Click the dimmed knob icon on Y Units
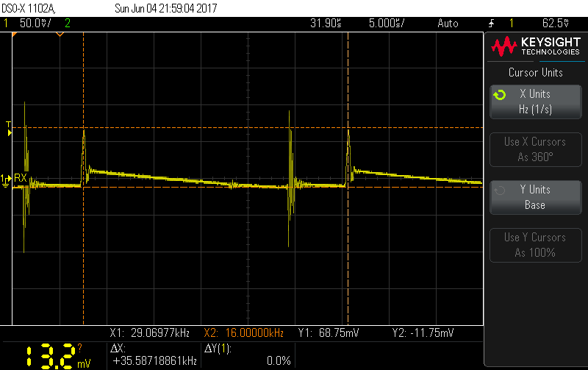The width and height of the screenshot is (588, 370). click(x=500, y=191)
